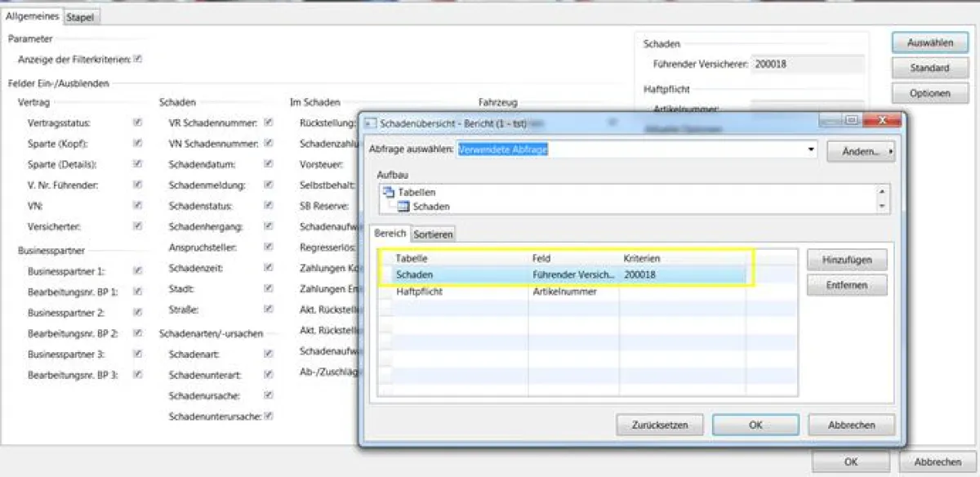Click the Entfernen button
The image size is (980, 477).
point(847,285)
